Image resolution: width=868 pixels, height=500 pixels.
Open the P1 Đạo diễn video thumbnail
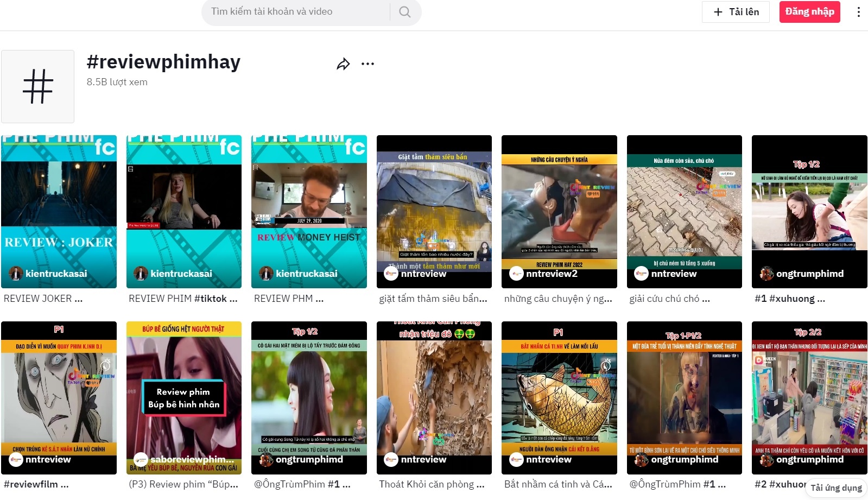tap(59, 398)
